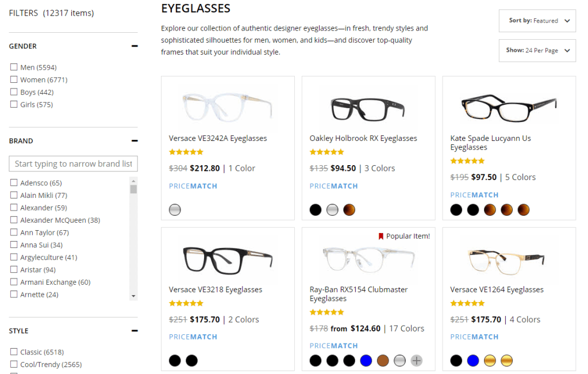Viewport: 588px width, 374px height.
Task: Click the brand search input field
Action: tap(73, 164)
